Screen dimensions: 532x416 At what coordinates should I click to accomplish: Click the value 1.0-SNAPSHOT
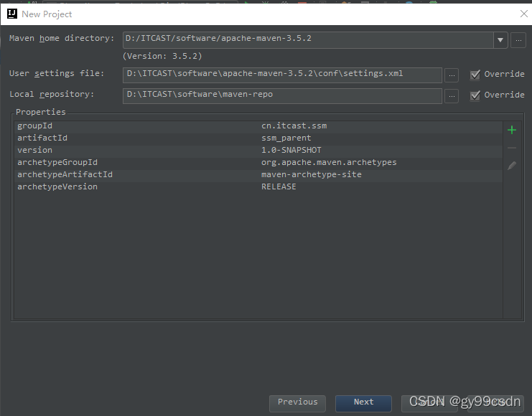(x=291, y=150)
